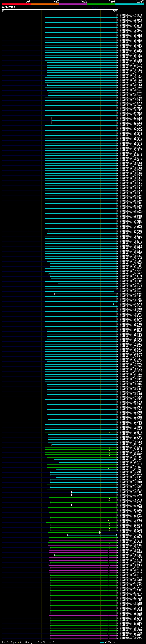
Task: Open hit UniRef100_Q84PN9
Action: coord(131,294)
